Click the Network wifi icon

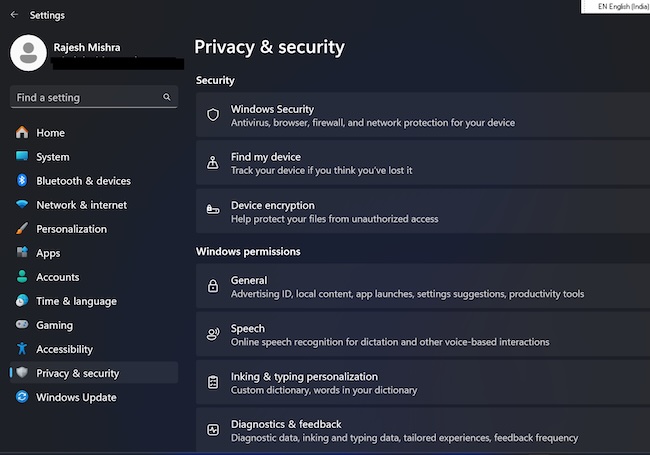22,204
